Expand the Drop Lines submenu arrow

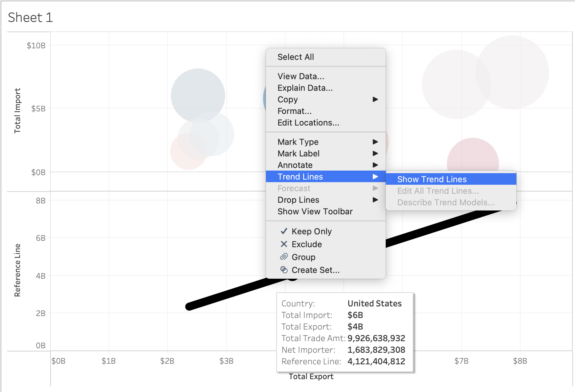click(x=375, y=200)
